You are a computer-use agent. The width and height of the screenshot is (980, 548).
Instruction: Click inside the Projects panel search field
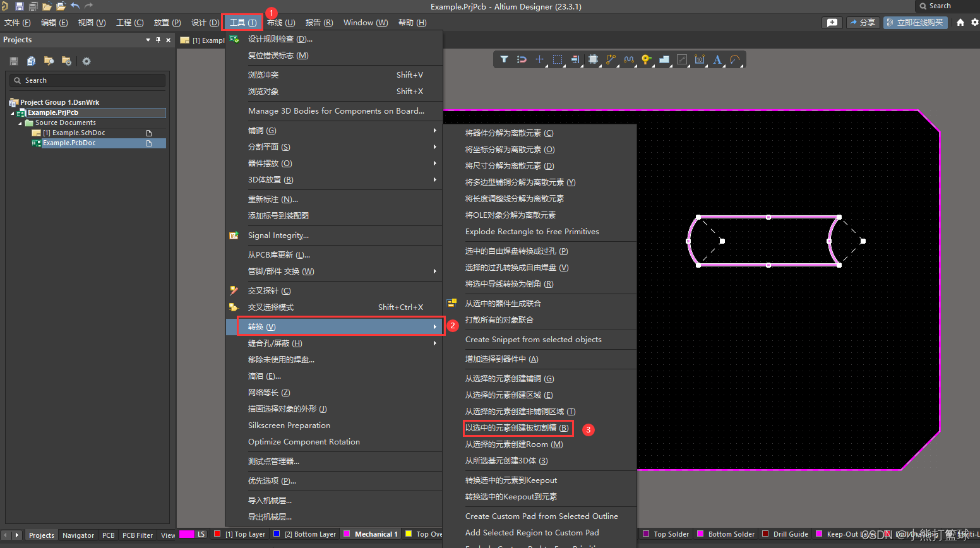[87, 80]
